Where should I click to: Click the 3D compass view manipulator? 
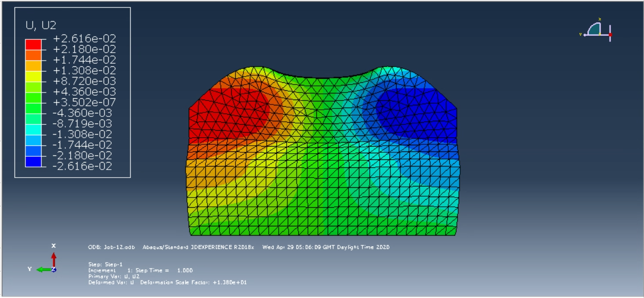pyautogui.click(x=596, y=31)
